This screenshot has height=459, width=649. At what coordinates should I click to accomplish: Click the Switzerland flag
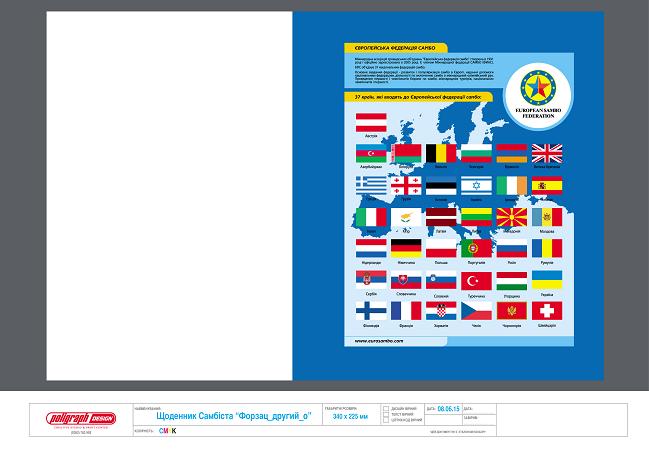[546, 310]
